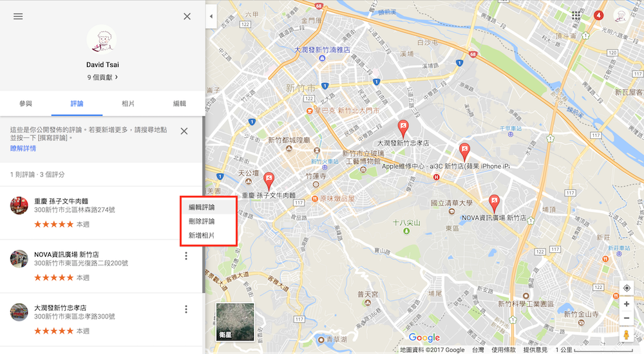Click the 普天宮 map marker

[368, 303]
